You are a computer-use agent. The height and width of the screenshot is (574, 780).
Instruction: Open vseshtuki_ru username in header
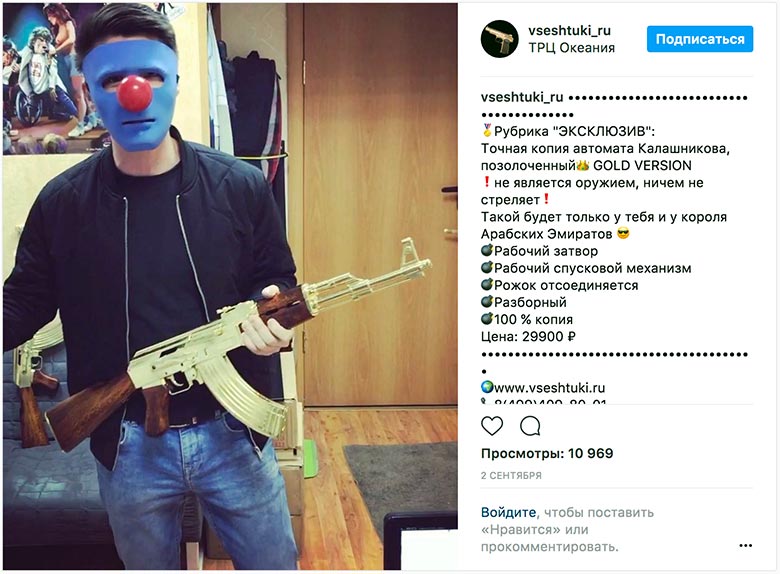pos(569,30)
